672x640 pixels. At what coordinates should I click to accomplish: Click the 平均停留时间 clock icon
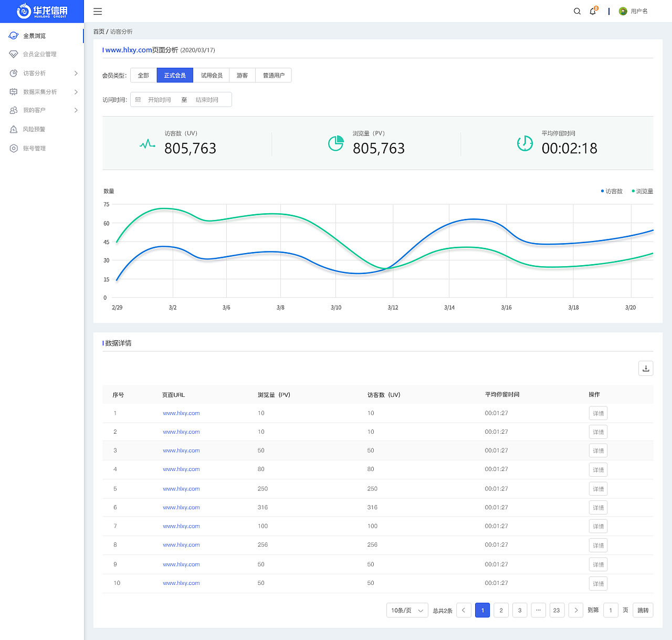pyautogui.click(x=525, y=143)
